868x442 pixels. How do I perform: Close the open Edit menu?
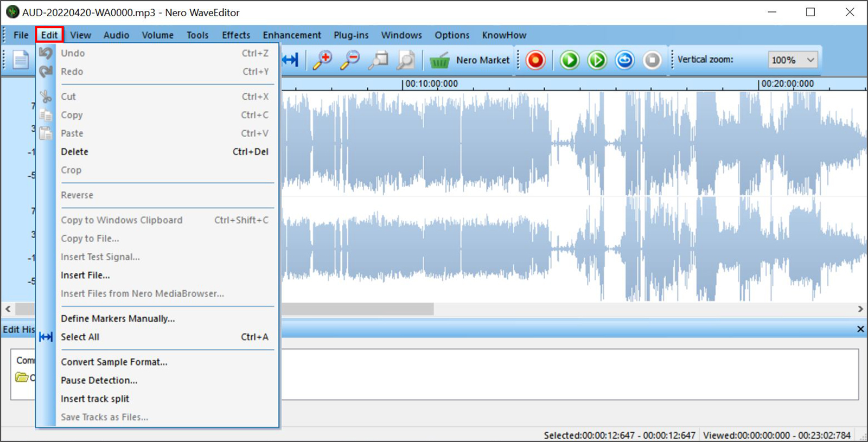(49, 35)
